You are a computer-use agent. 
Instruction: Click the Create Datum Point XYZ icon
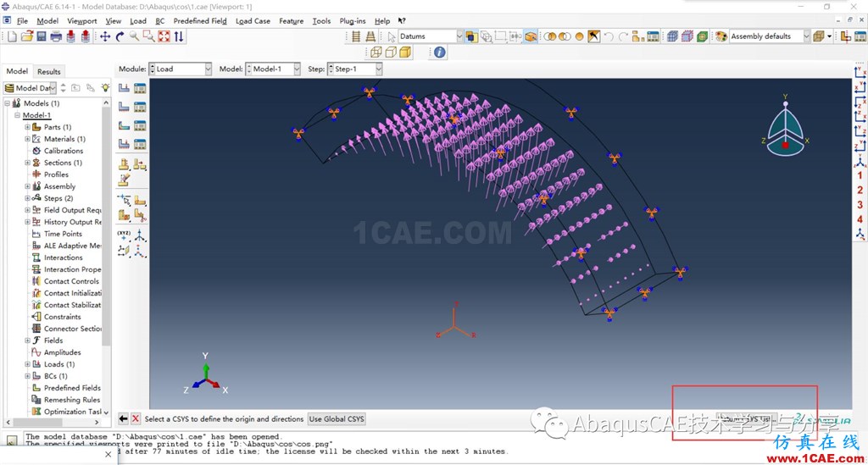[124, 236]
